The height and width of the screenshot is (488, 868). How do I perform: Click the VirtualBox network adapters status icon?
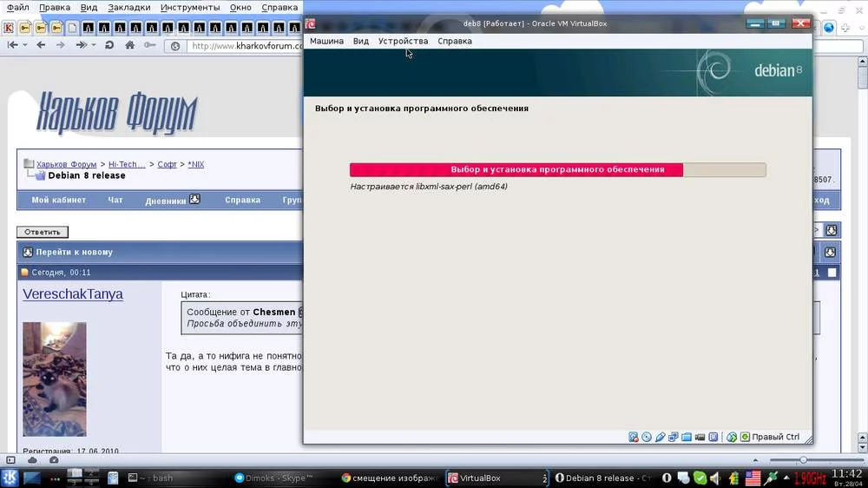pos(674,437)
